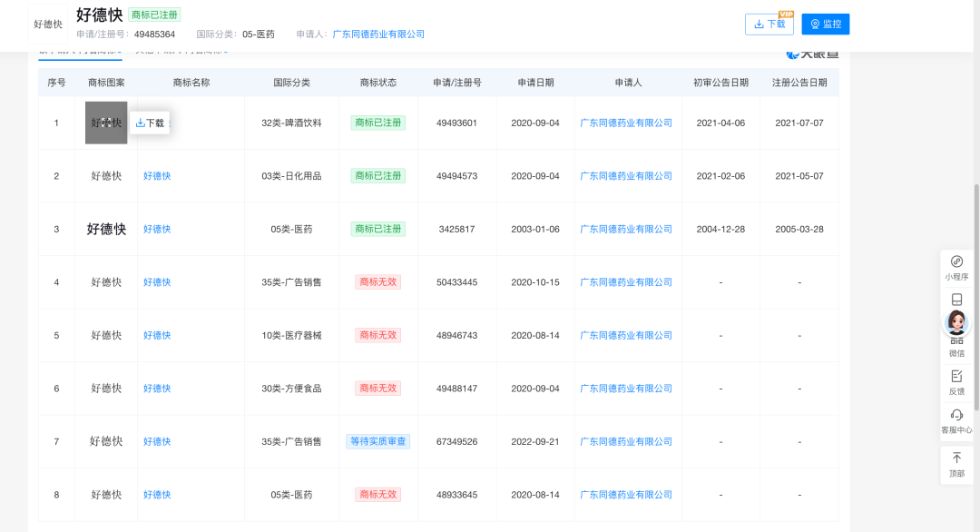Select registration date 2021-07-07

point(799,123)
